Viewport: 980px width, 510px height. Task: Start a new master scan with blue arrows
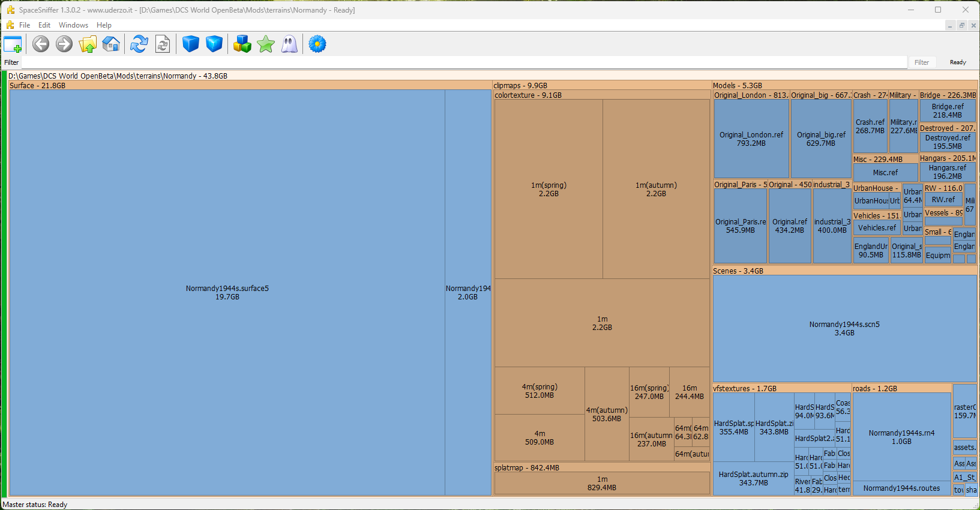coord(139,44)
